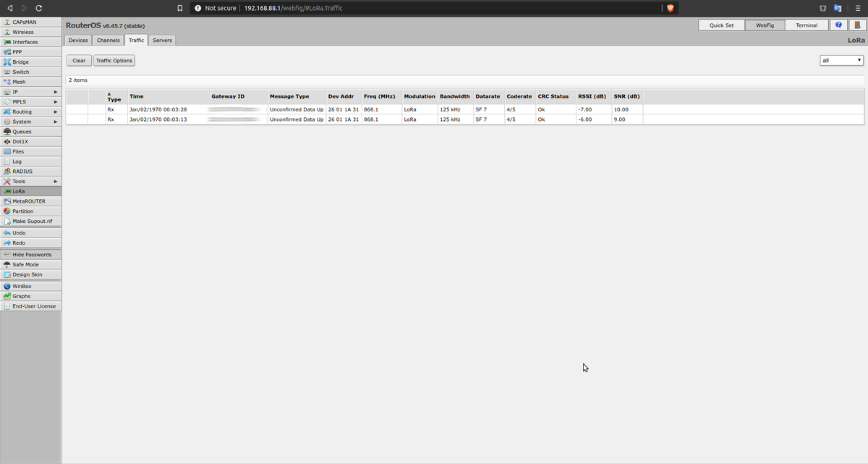Expand the Tools submenu
The image size is (868, 464).
[31, 181]
